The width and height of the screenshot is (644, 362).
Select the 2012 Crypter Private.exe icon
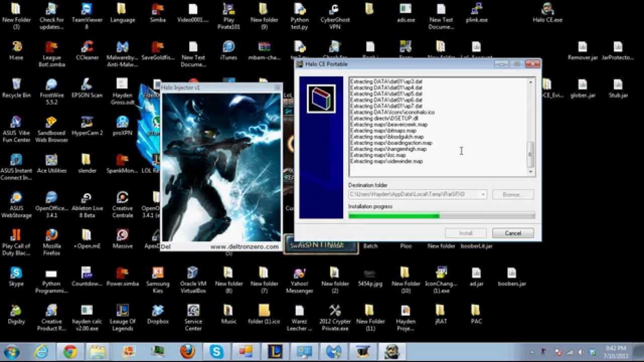click(335, 318)
